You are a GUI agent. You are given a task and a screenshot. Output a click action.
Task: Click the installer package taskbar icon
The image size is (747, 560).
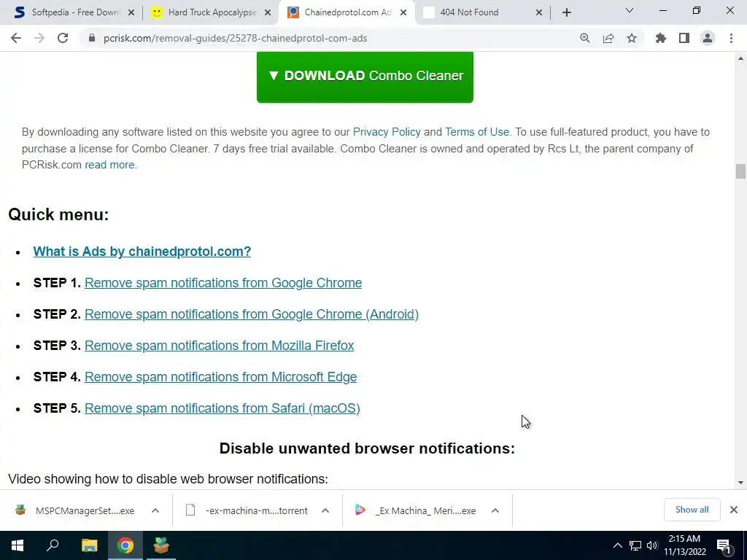click(161, 545)
